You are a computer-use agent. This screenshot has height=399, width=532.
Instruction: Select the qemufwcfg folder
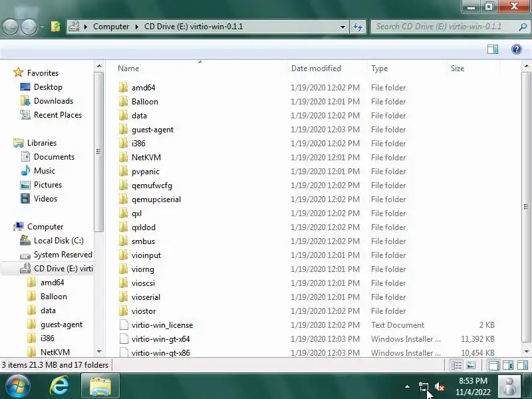pos(152,186)
